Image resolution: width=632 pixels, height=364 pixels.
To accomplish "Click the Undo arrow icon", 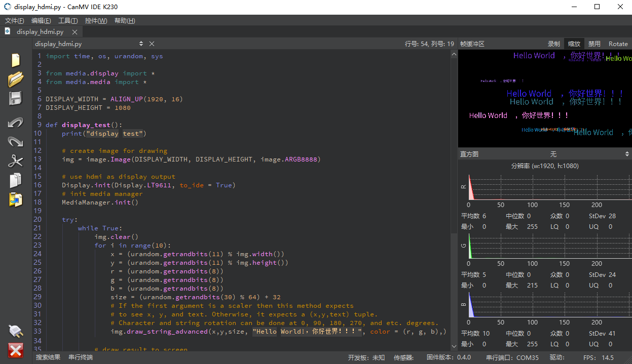I will (x=16, y=123).
